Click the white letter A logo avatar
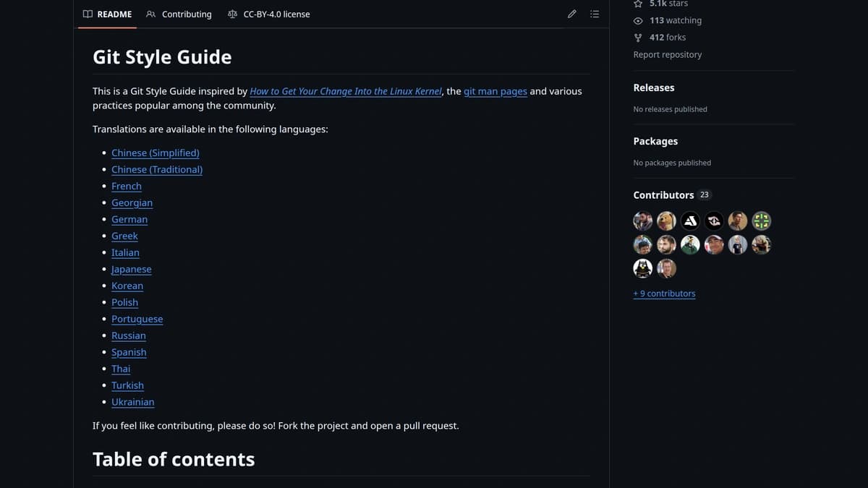This screenshot has width=868, height=488. (690, 221)
